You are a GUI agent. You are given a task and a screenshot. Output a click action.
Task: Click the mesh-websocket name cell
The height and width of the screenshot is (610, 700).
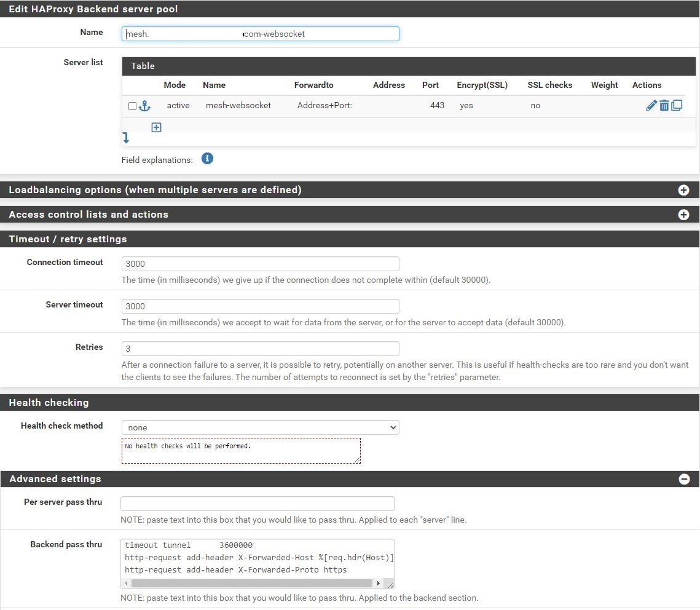coord(238,105)
